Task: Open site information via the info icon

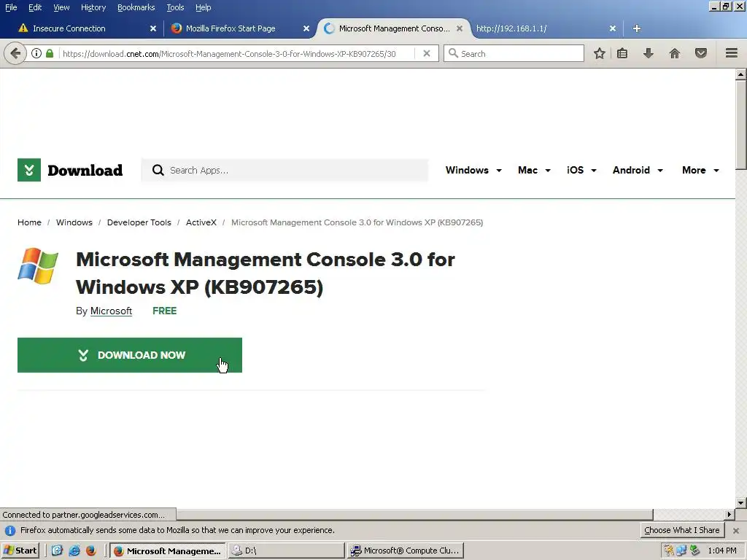Action: (36, 53)
